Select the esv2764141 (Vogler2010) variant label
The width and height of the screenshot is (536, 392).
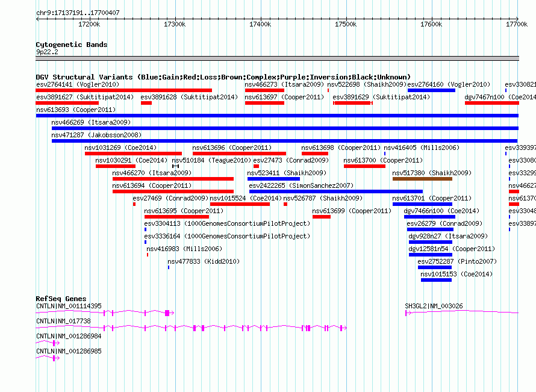click(78, 84)
